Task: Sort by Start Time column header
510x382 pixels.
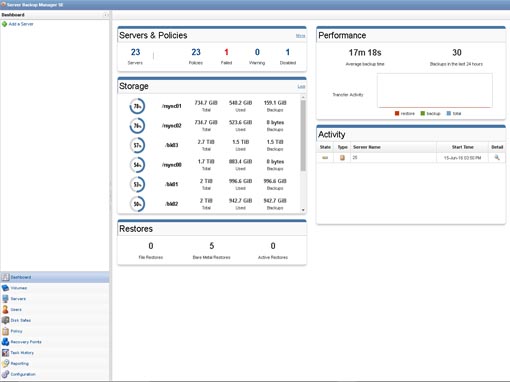Action: pos(463,147)
